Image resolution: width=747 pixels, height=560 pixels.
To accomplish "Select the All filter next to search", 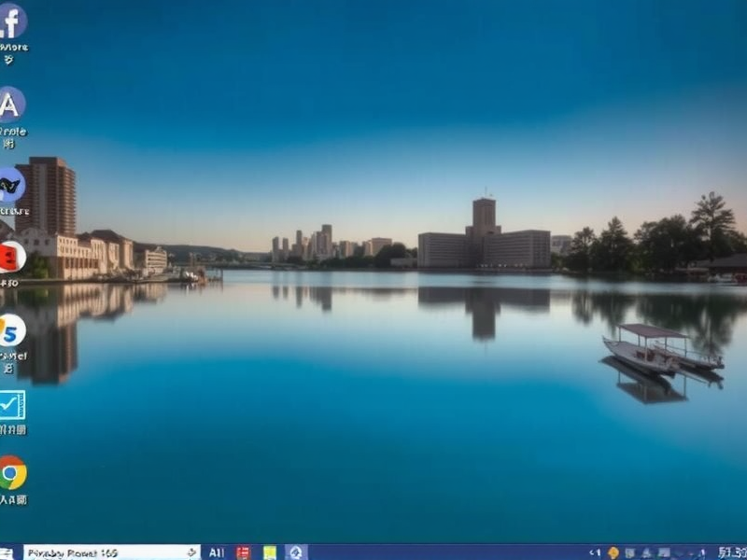I will [x=218, y=551].
